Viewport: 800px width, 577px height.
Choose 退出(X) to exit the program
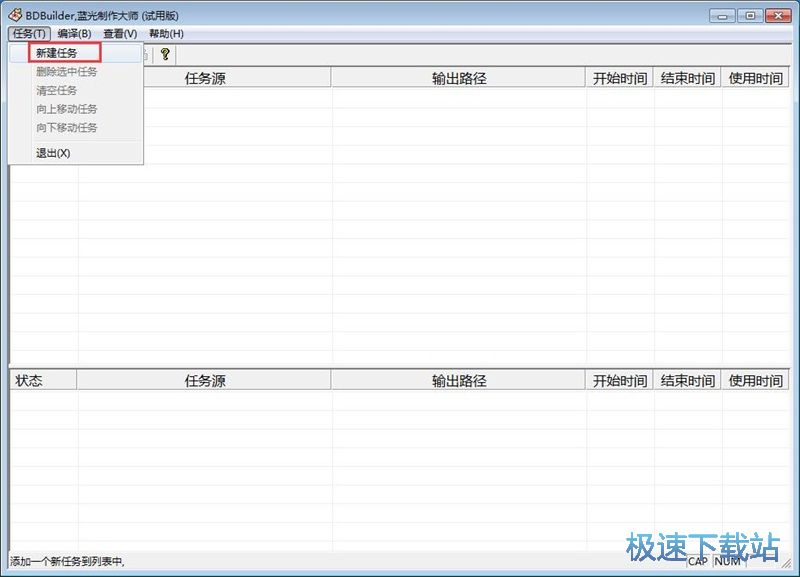pos(76,153)
